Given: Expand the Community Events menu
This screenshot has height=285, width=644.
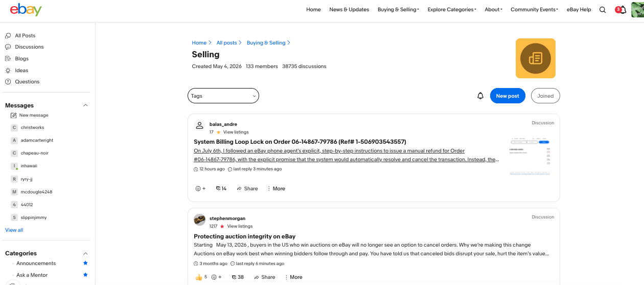Looking at the screenshot, I should 534,10.
